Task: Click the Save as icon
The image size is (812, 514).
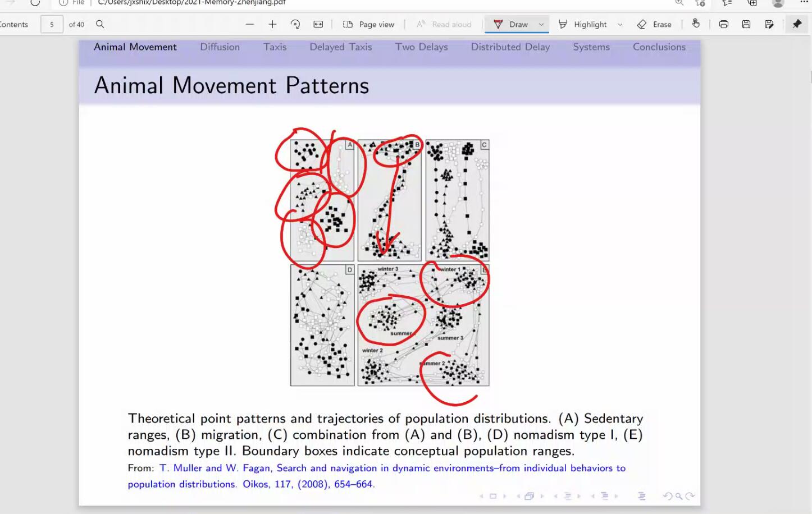Action: coord(769,24)
